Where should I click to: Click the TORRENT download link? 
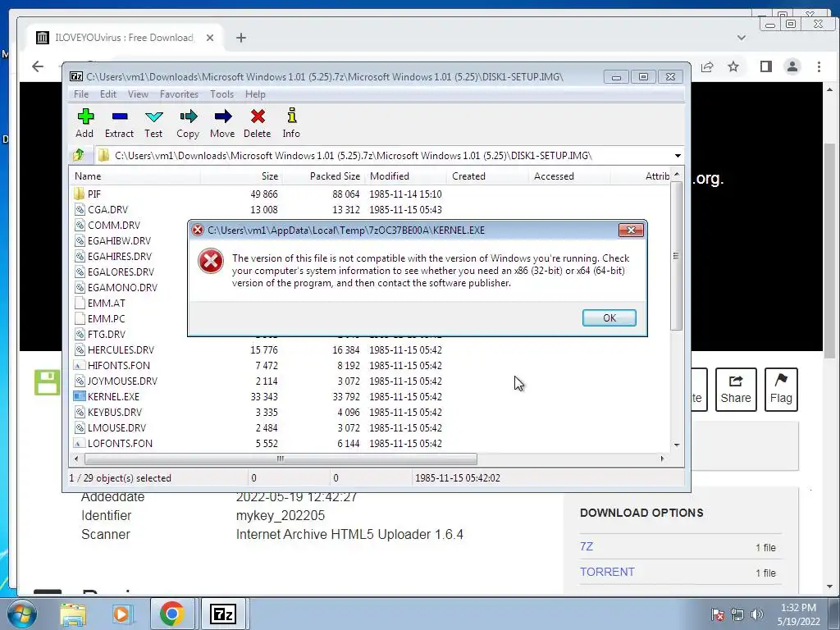point(607,572)
